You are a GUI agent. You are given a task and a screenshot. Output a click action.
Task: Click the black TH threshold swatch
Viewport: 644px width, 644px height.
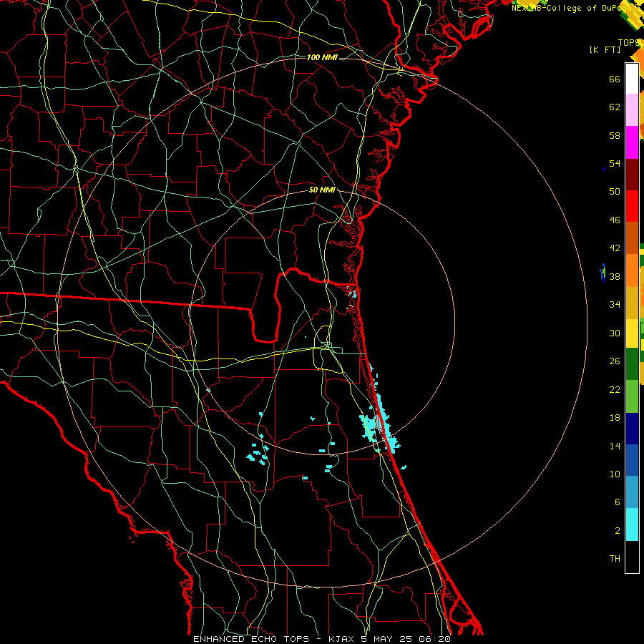(x=632, y=557)
